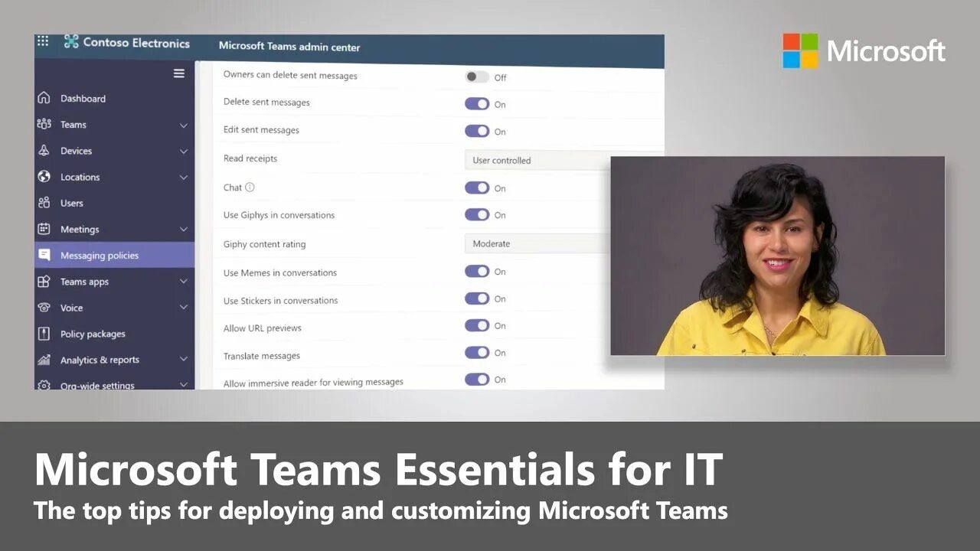Click 'Read receipts' setting label
980x551 pixels.
(x=250, y=158)
